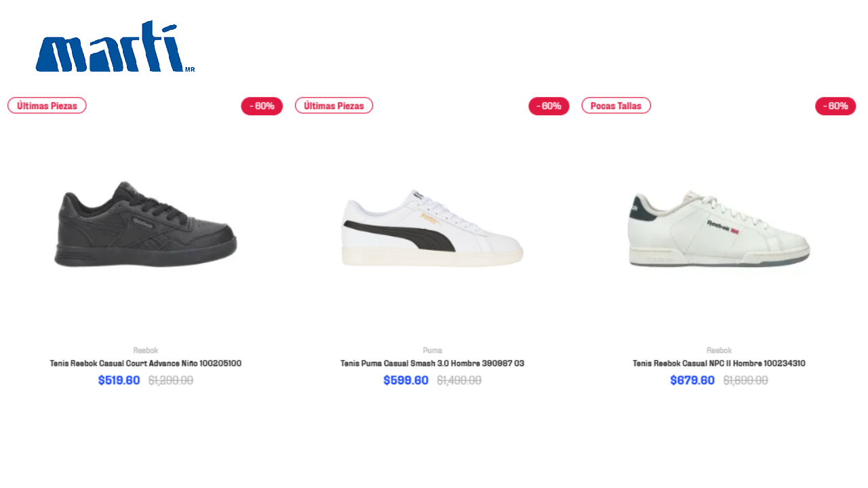Open Tenis Puma Casual Smash 3.0 Hombre link

[432, 364]
